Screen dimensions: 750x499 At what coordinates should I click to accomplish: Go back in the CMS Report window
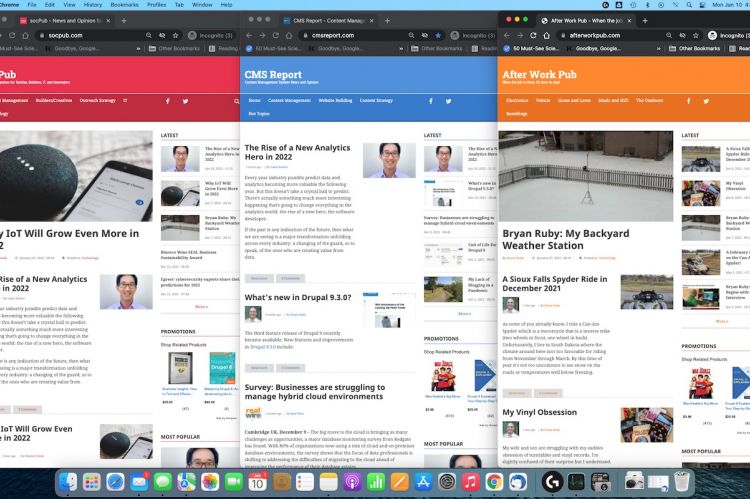[x=249, y=35]
